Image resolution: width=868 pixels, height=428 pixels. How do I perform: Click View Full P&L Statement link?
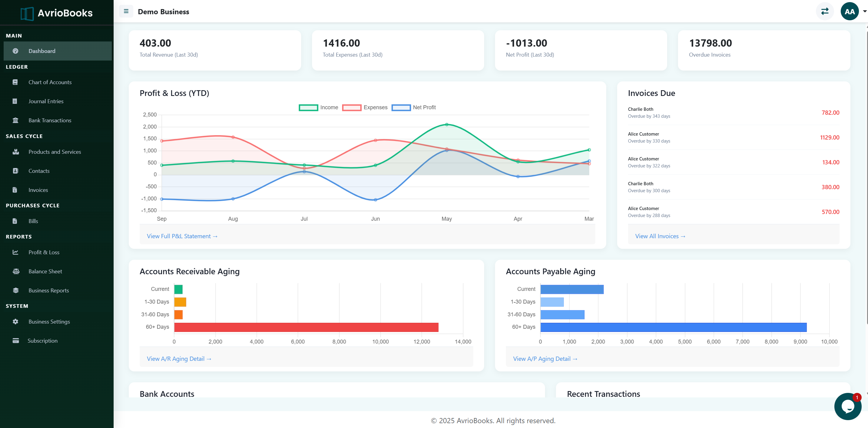(182, 236)
